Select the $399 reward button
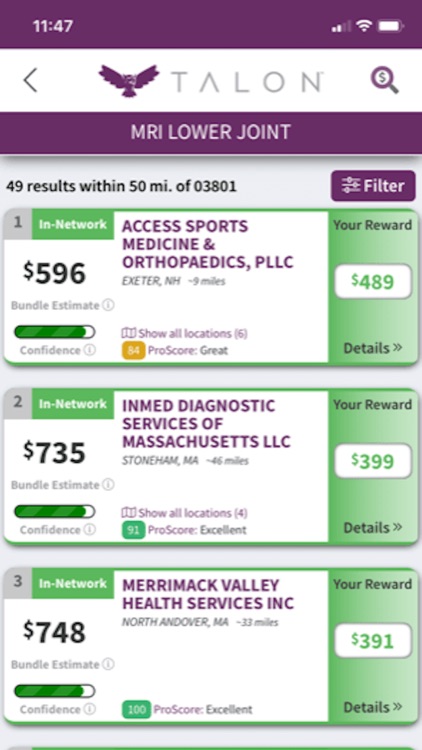This screenshot has width=422, height=750. (373, 461)
